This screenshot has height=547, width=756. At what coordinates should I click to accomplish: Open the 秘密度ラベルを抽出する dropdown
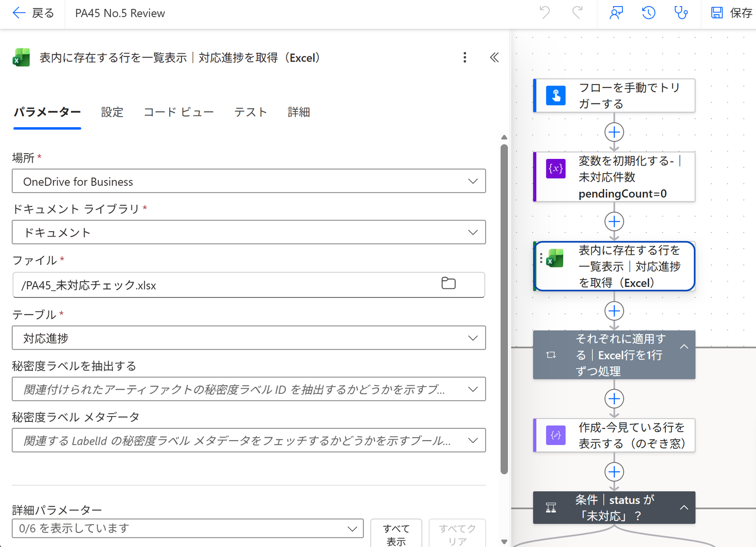[x=249, y=389]
